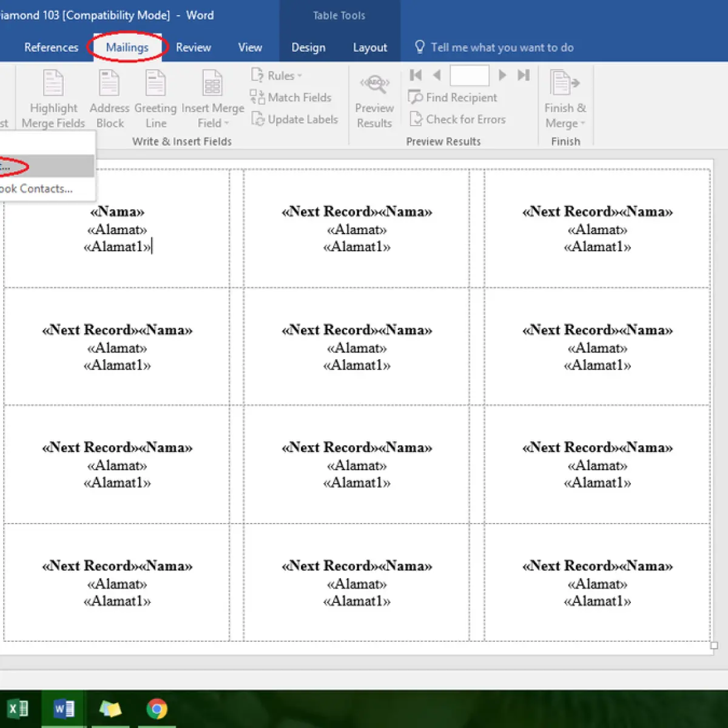Click «Alamat1» in the first label

(x=117, y=246)
